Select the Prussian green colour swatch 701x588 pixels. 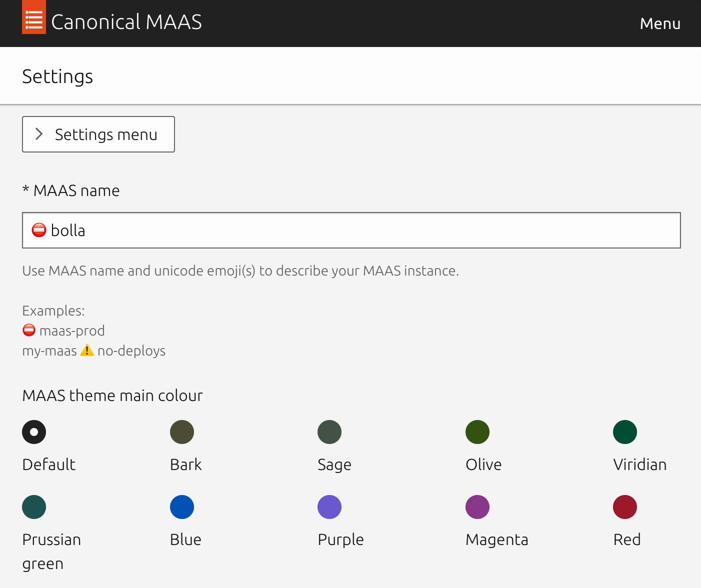pos(33,506)
